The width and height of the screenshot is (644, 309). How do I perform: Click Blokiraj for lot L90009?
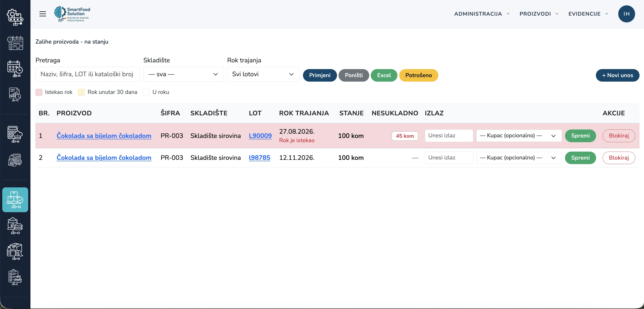(618, 136)
